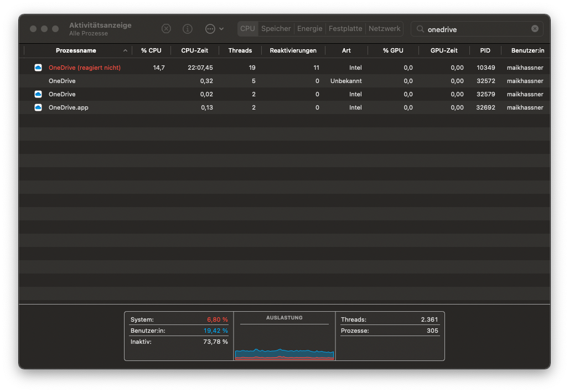Sort by the Threads column header
Viewport: 569px width, 392px height.
point(240,50)
